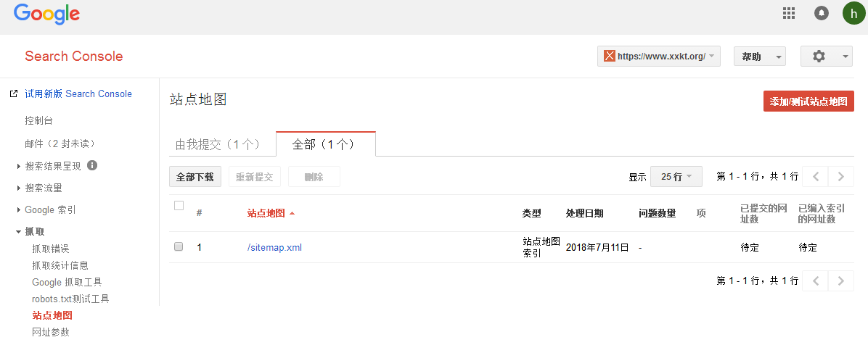868x345 pixels.
Task: Click the 已编入索引的网址数 column header
Action: [x=821, y=213]
